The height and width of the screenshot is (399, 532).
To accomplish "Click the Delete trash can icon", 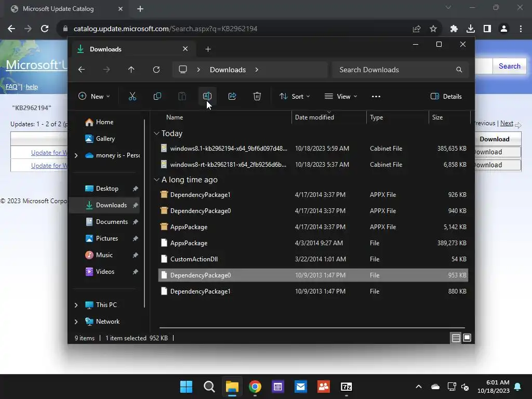I will click(x=257, y=96).
